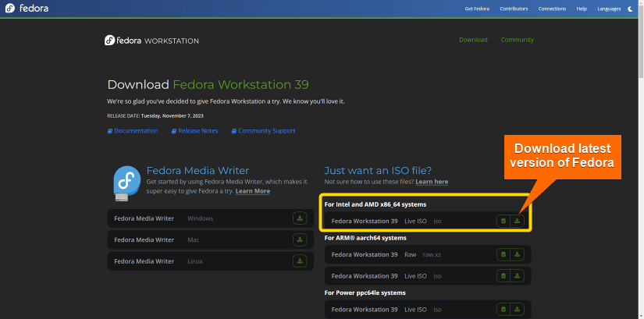Download Fedora Media Writer for Mac
The width and height of the screenshot is (644, 319).
click(300, 239)
